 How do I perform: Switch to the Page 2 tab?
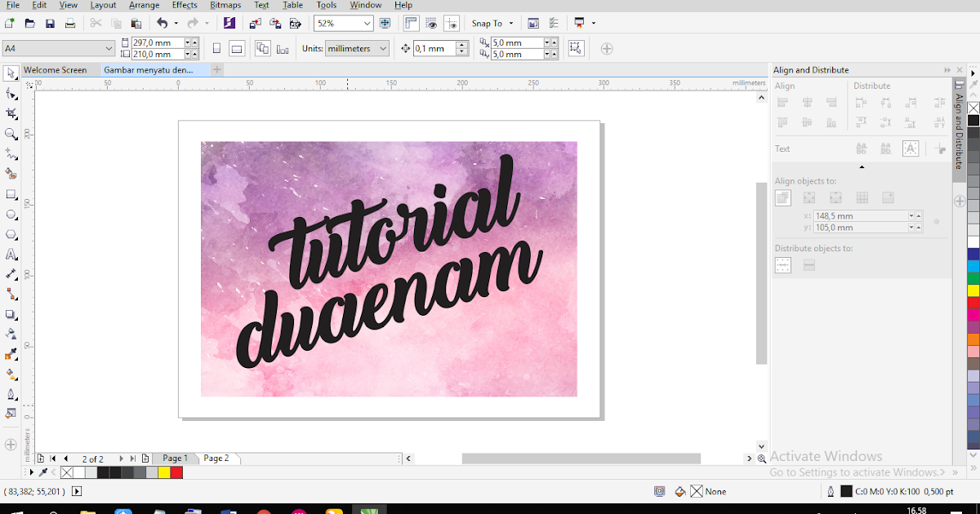[216, 459]
